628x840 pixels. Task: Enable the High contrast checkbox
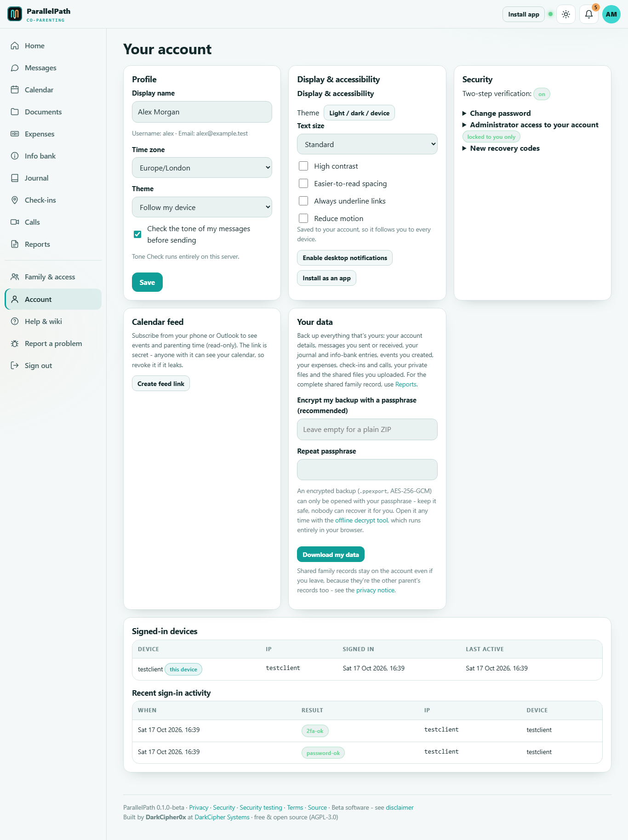[x=303, y=166]
